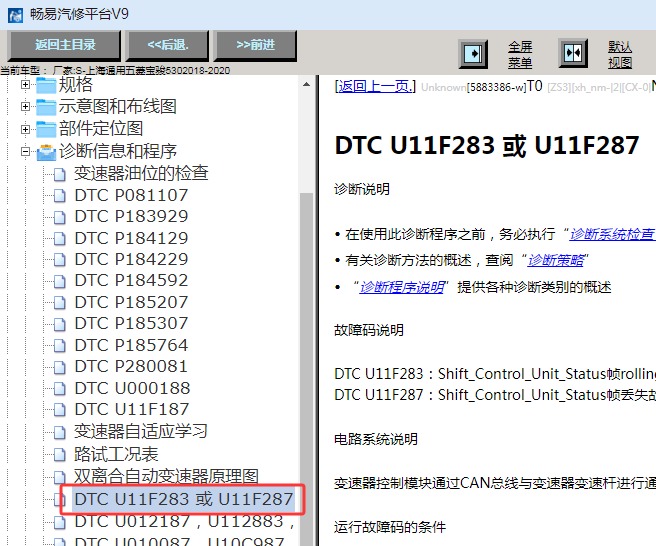656x546 pixels.
Task: Click the DTC U11F283 或 U11F287 heading
Action: (x=487, y=146)
